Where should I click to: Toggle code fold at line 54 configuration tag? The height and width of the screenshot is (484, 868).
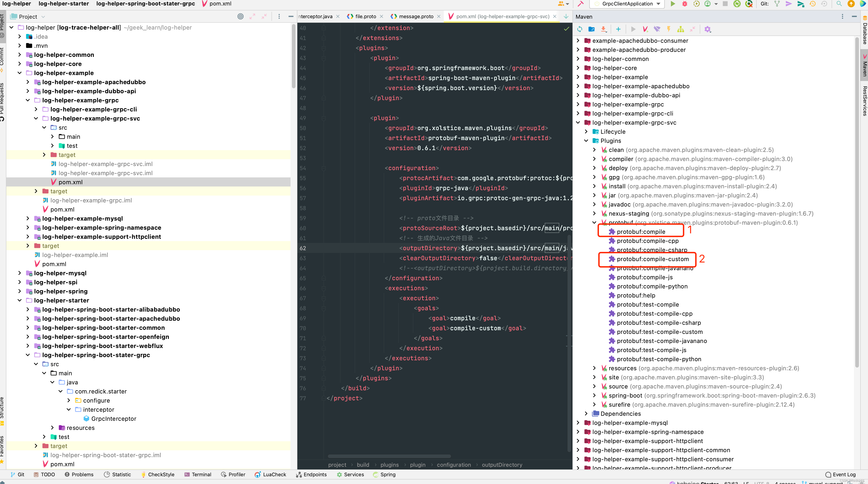point(324,168)
